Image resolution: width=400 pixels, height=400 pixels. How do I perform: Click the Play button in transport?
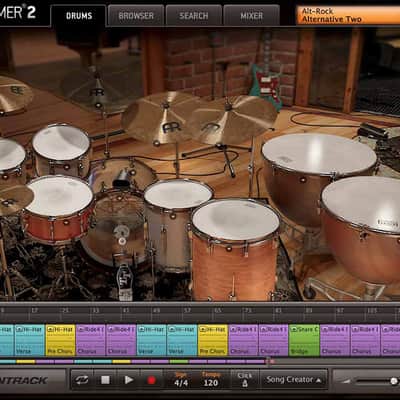pos(129,380)
